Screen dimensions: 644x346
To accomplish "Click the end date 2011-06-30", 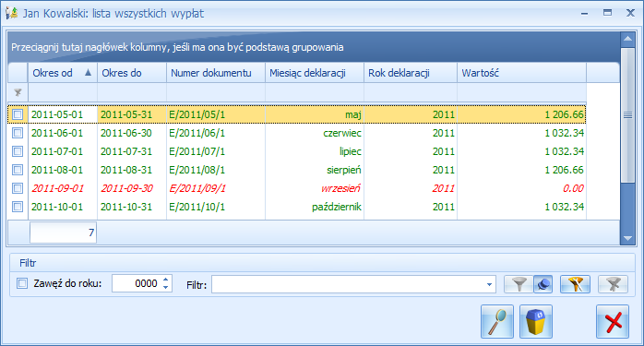I will pos(126,133).
